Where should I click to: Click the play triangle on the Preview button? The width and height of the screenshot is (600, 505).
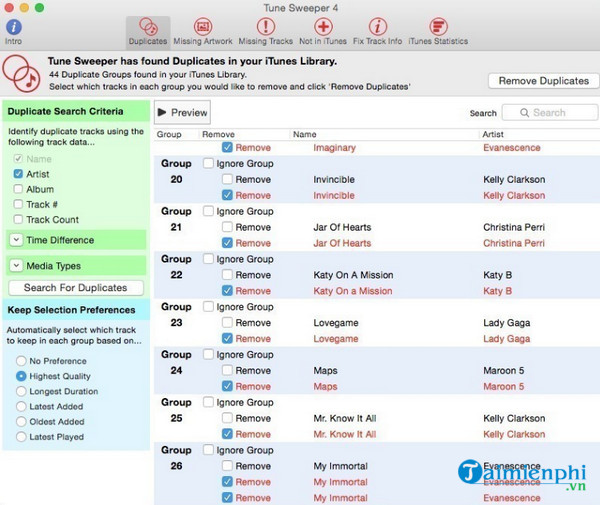point(162,112)
